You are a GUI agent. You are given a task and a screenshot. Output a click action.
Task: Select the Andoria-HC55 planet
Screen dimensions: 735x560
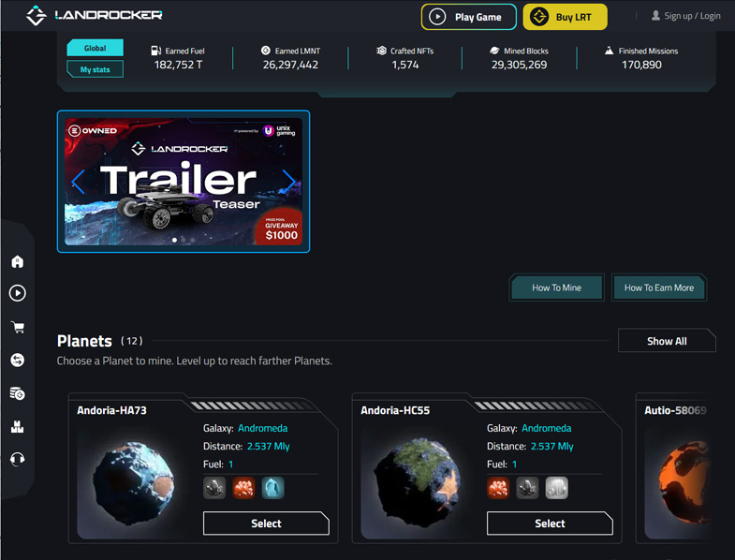click(550, 523)
